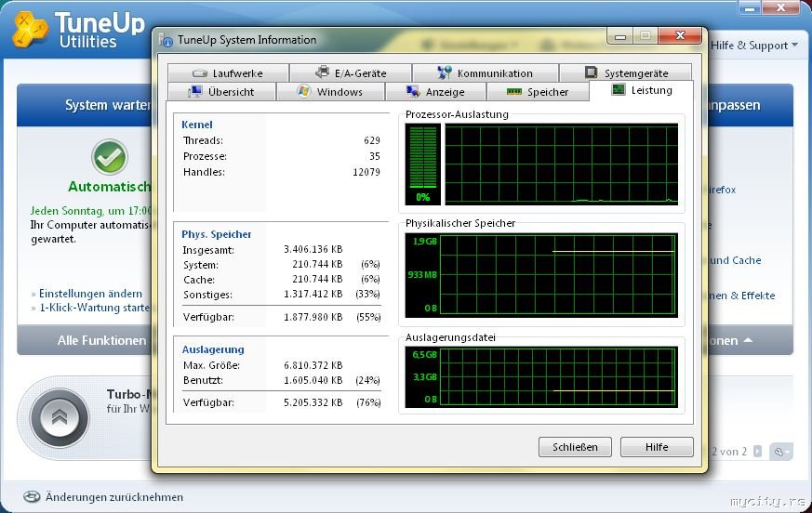
Task: Click the Prozessor-Auslastung history graph
Action: pos(562,164)
